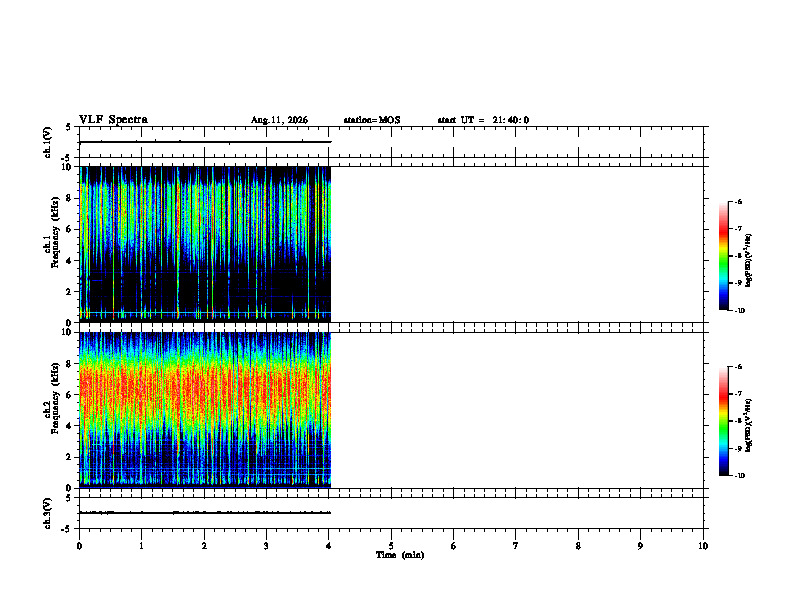The width and height of the screenshot is (792, 612).
Task: Select the "station=MOS" header text
Action: click(x=372, y=120)
